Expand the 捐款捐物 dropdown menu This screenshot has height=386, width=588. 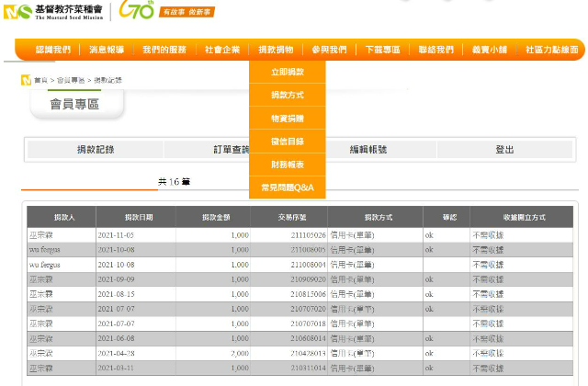[277, 50]
